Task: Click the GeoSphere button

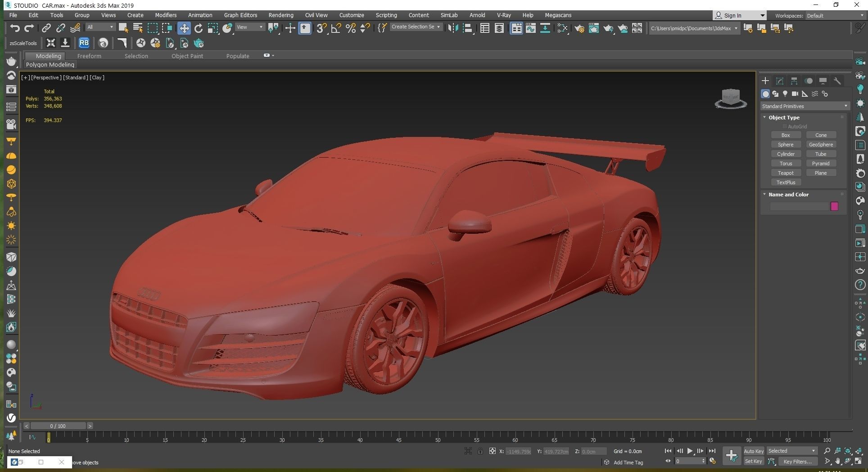Action: (821, 145)
